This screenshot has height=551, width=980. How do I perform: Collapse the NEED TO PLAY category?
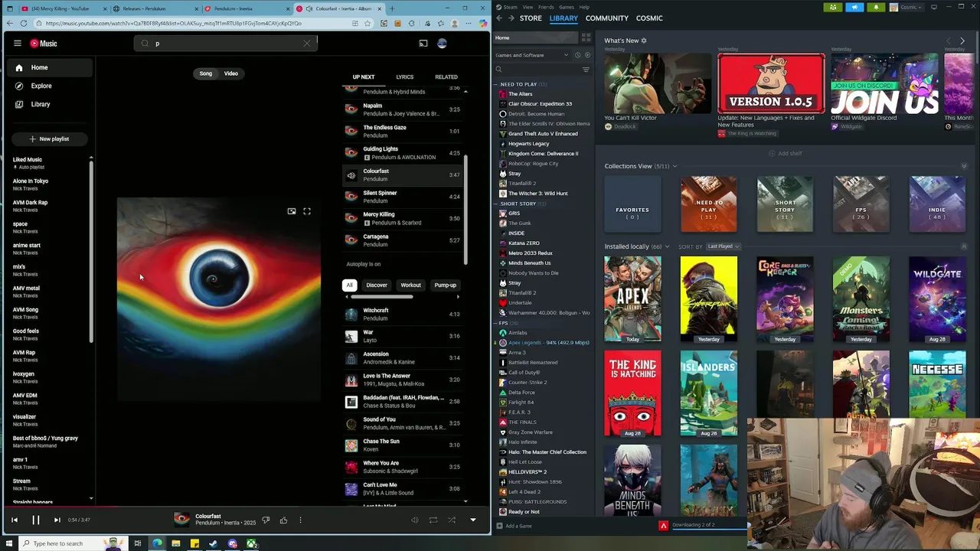[x=496, y=84]
